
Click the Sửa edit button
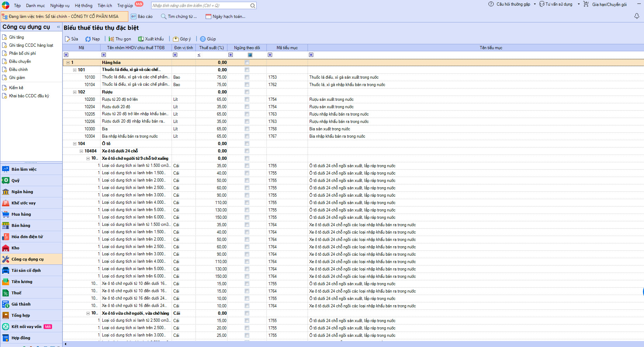point(72,39)
